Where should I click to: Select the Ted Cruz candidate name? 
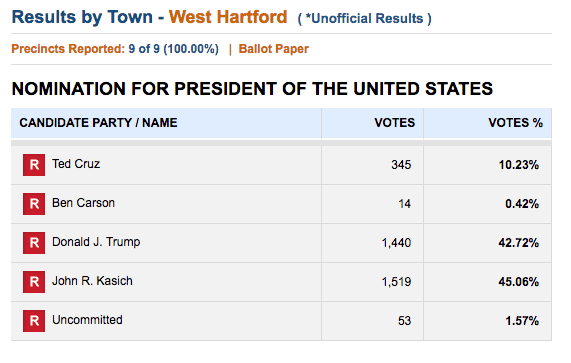coord(76,164)
